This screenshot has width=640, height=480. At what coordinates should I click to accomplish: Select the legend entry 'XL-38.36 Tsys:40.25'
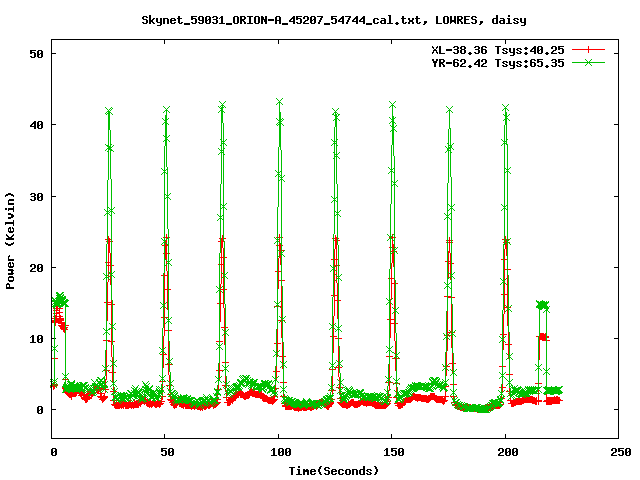[498, 50]
